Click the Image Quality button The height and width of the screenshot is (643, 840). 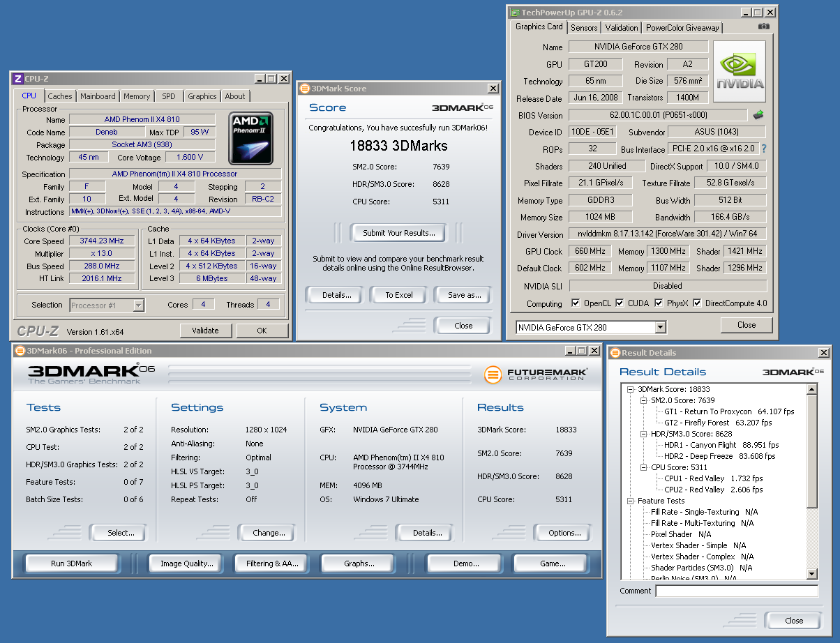point(186,563)
